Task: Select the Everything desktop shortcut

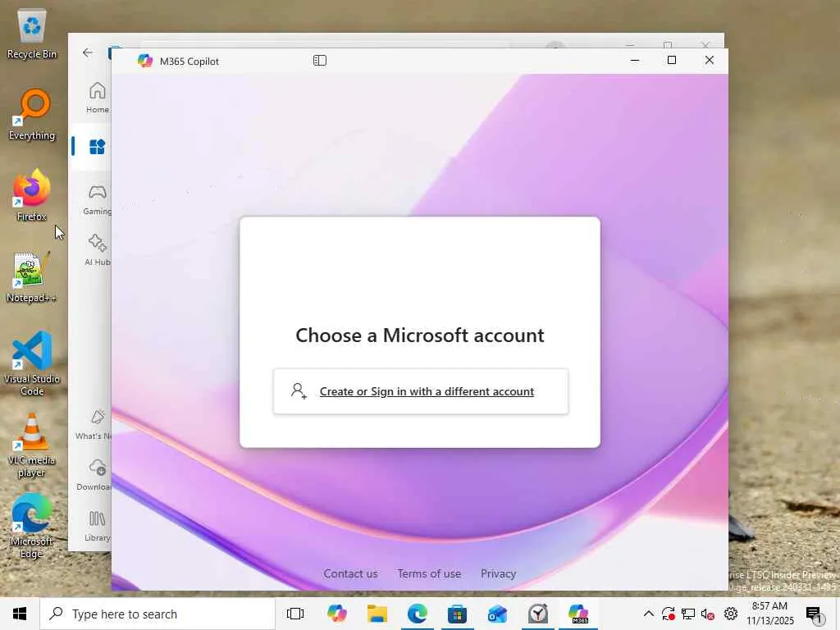Action: (x=32, y=115)
